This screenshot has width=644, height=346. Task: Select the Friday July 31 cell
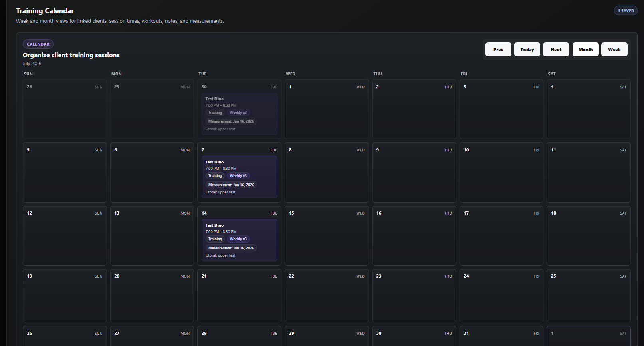pyautogui.click(x=501, y=336)
